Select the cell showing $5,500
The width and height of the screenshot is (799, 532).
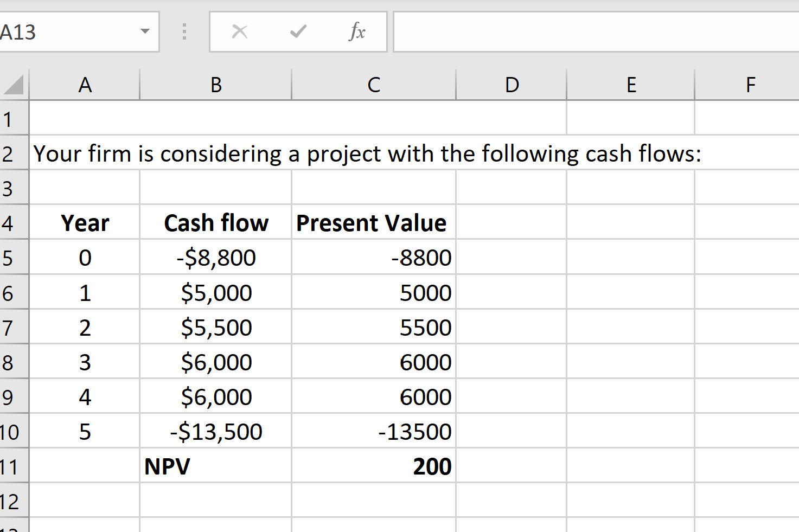(215, 327)
